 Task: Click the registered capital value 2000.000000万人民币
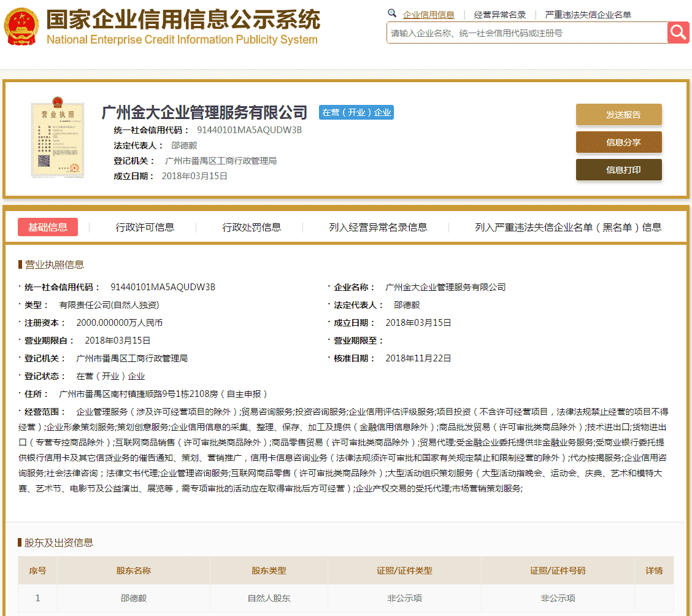tap(119, 323)
